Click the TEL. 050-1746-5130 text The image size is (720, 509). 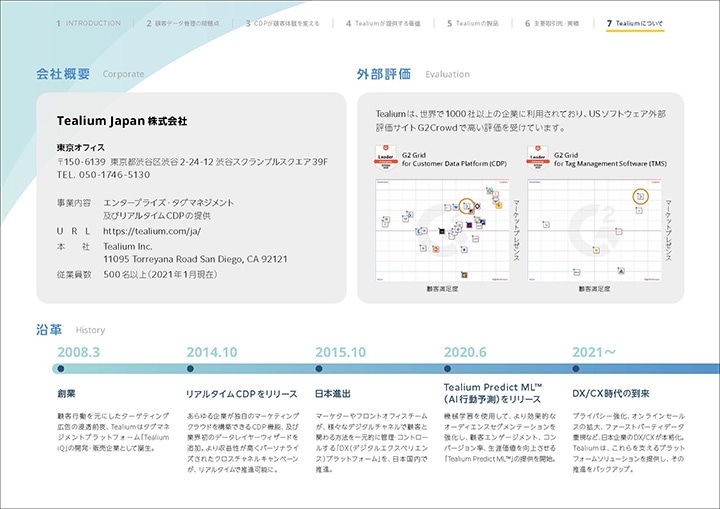(x=103, y=175)
